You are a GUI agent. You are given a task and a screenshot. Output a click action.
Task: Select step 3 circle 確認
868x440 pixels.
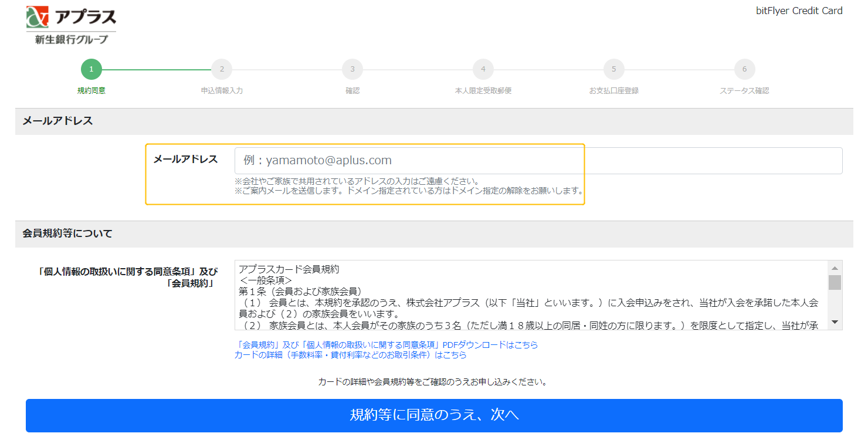point(352,70)
